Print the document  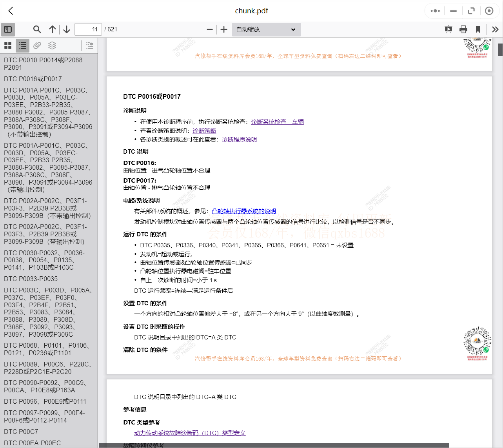coord(463,29)
